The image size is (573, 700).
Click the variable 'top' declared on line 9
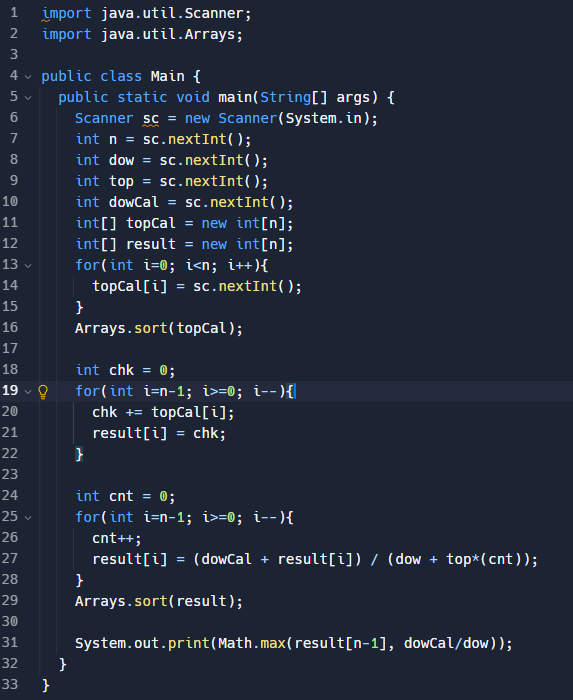121,182
